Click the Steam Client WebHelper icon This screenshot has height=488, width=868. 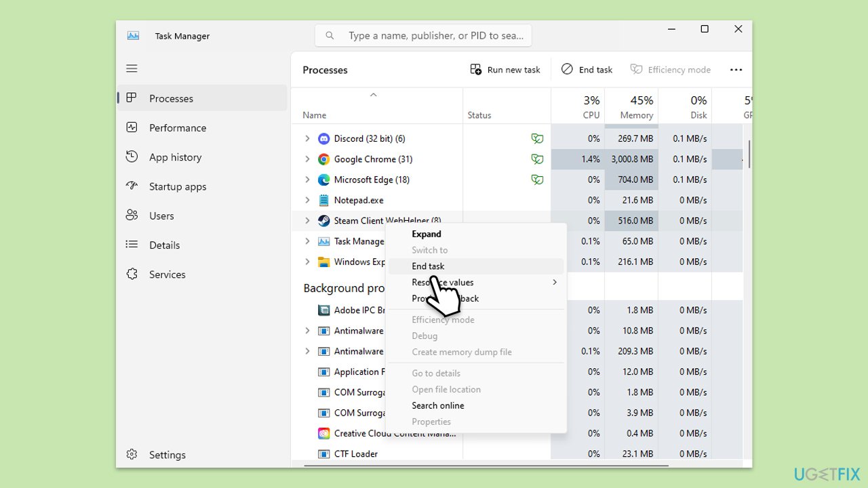coord(323,220)
